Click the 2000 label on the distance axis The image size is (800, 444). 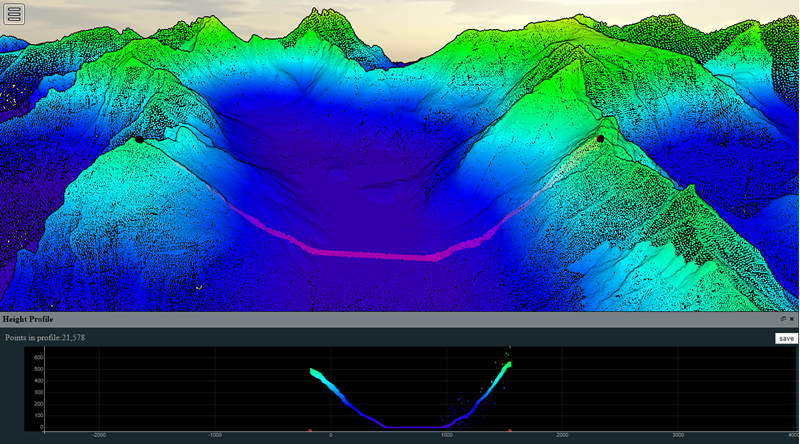(x=562, y=435)
